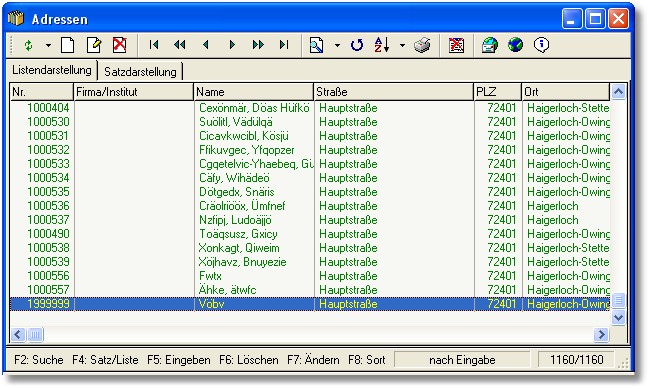Click the F6: Löschen status hint
This screenshot has width=649, height=389.
click(249, 360)
